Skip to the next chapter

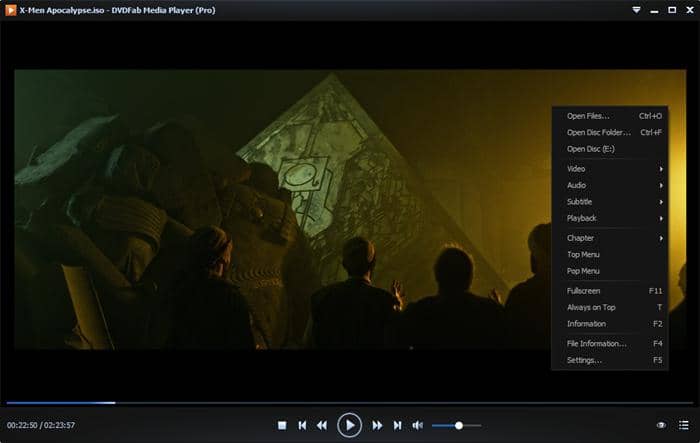tap(397, 426)
